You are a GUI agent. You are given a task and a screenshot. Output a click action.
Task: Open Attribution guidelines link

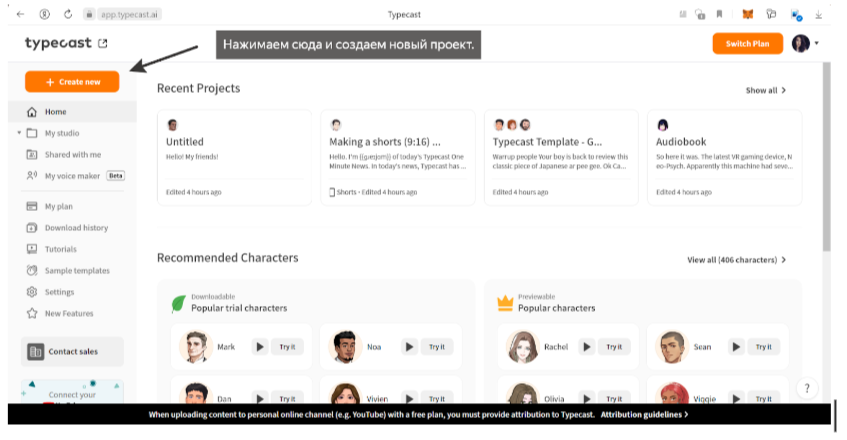(x=644, y=415)
